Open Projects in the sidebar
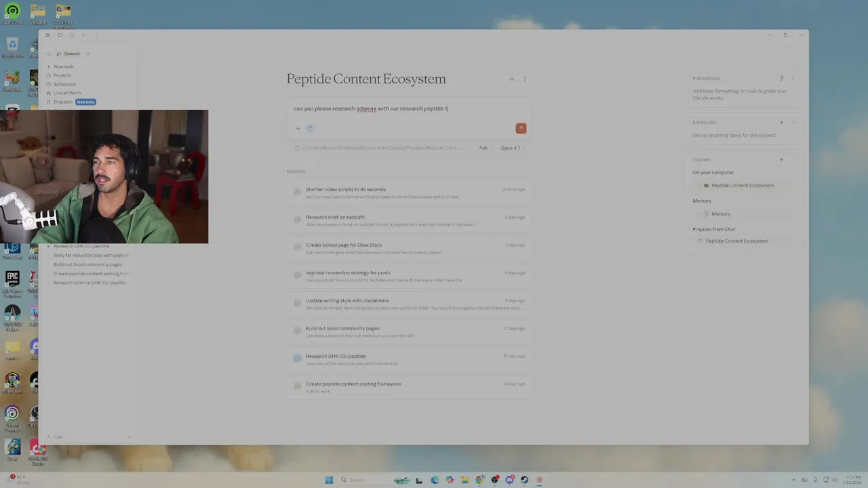868x488 pixels. (x=62, y=75)
